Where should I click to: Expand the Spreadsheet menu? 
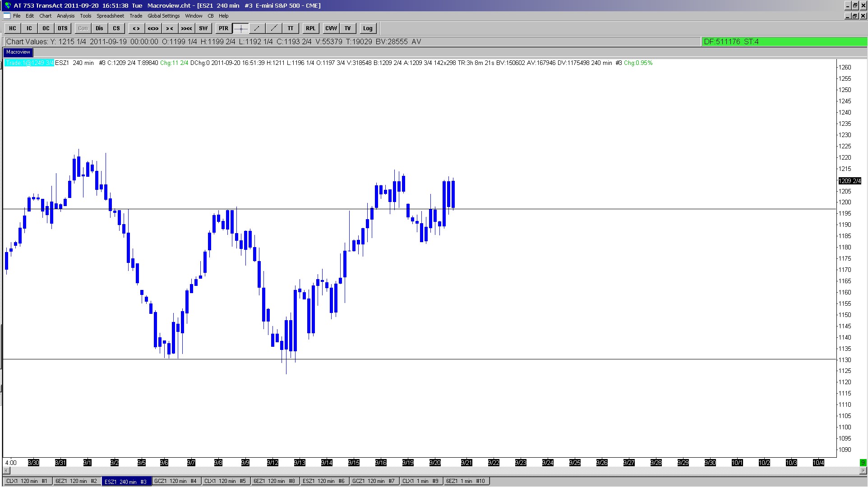(110, 16)
